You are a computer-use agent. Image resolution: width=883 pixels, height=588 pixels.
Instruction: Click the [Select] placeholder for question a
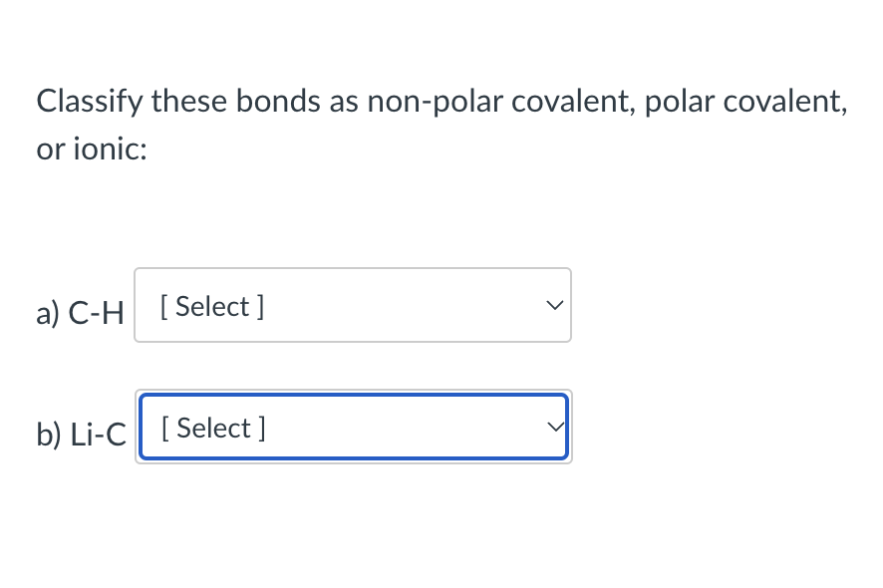tap(210, 306)
